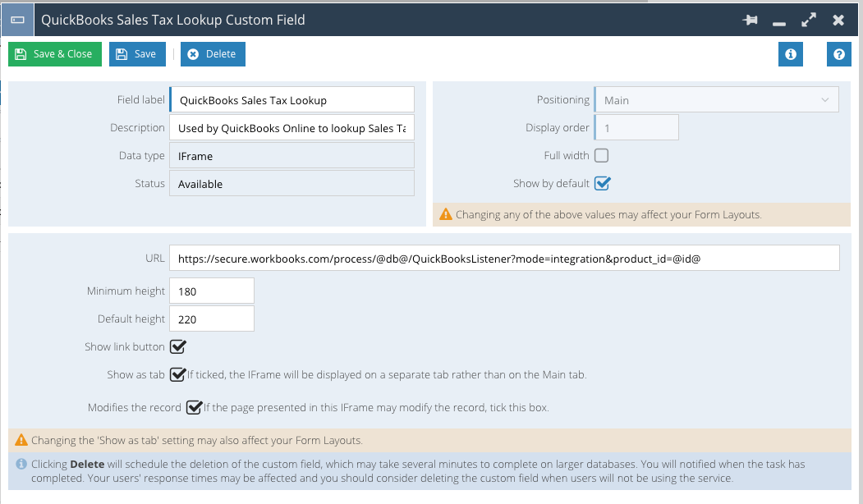Enable the Full width checkbox
Image resolution: width=863 pixels, height=504 pixels.
(x=601, y=156)
